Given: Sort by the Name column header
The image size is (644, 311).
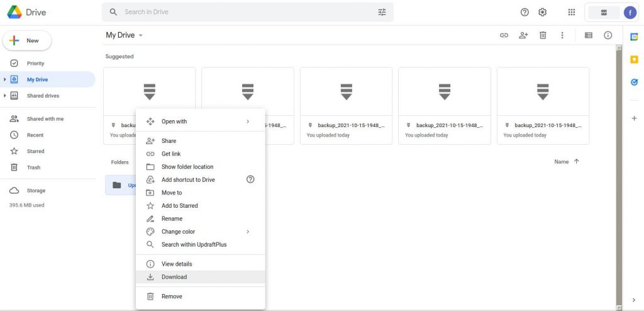Looking at the screenshot, I should tap(561, 162).
